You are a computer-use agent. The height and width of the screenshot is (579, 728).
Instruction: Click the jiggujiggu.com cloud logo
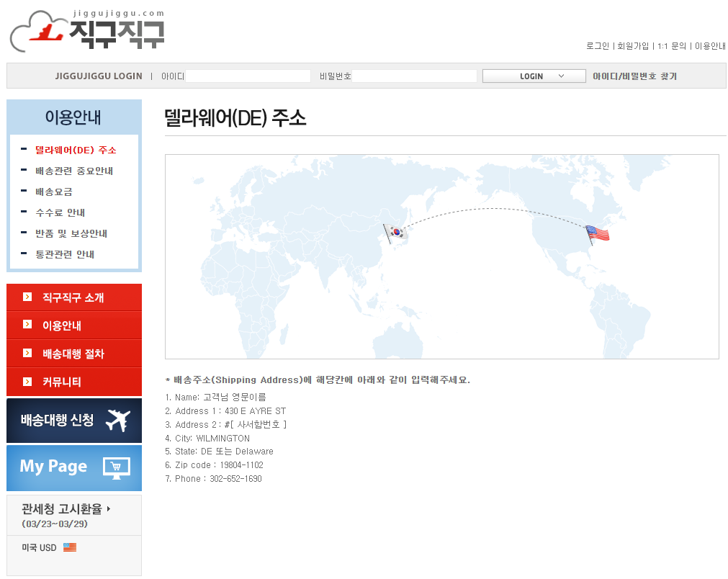(x=36, y=31)
